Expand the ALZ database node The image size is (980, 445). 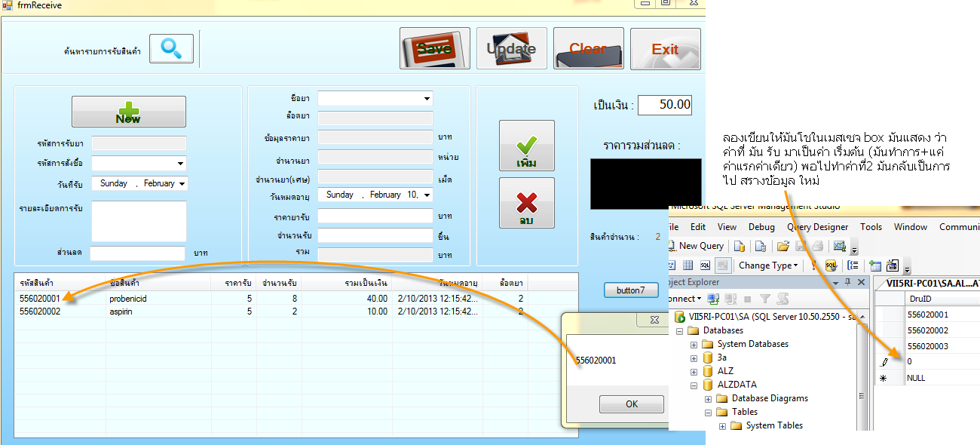tap(694, 371)
